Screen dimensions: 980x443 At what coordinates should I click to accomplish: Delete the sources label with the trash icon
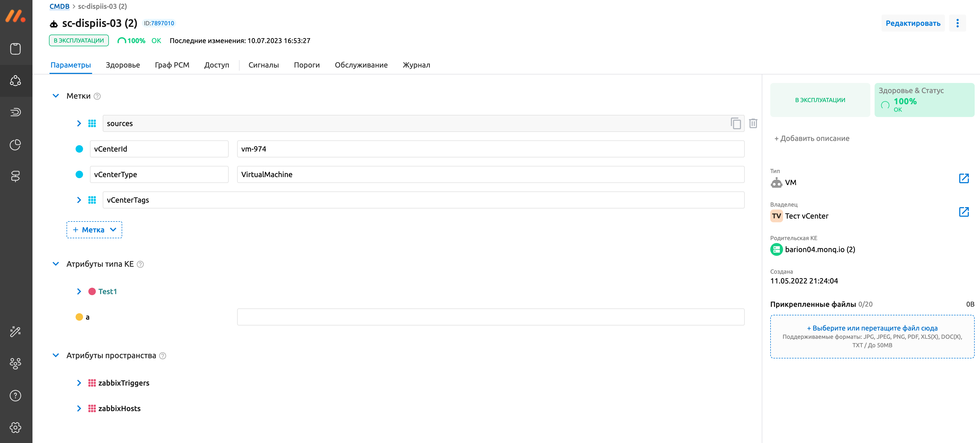pos(753,123)
